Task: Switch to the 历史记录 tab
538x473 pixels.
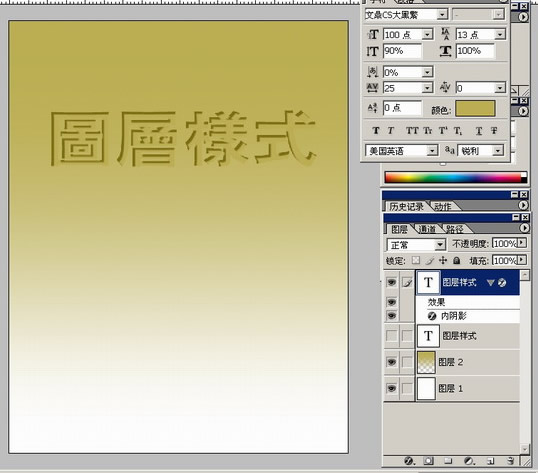Action: coord(406,206)
